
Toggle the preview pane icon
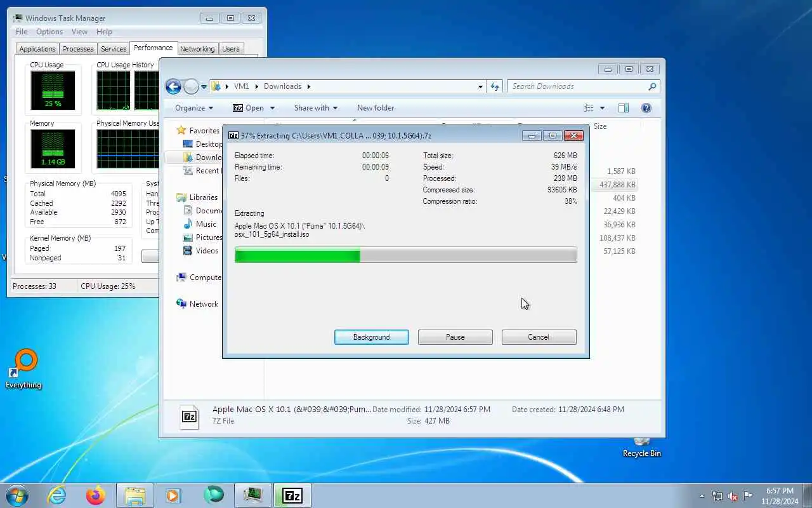coord(624,108)
